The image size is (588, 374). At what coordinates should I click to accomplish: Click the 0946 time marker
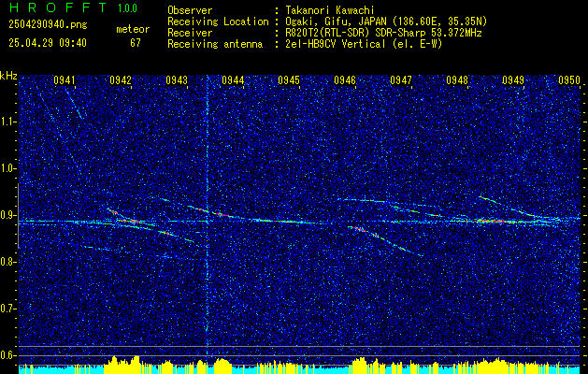tap(345, 80)
